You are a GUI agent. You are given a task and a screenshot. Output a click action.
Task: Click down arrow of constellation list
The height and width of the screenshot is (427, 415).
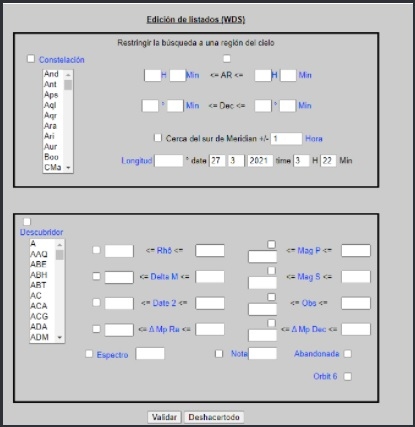68,168
